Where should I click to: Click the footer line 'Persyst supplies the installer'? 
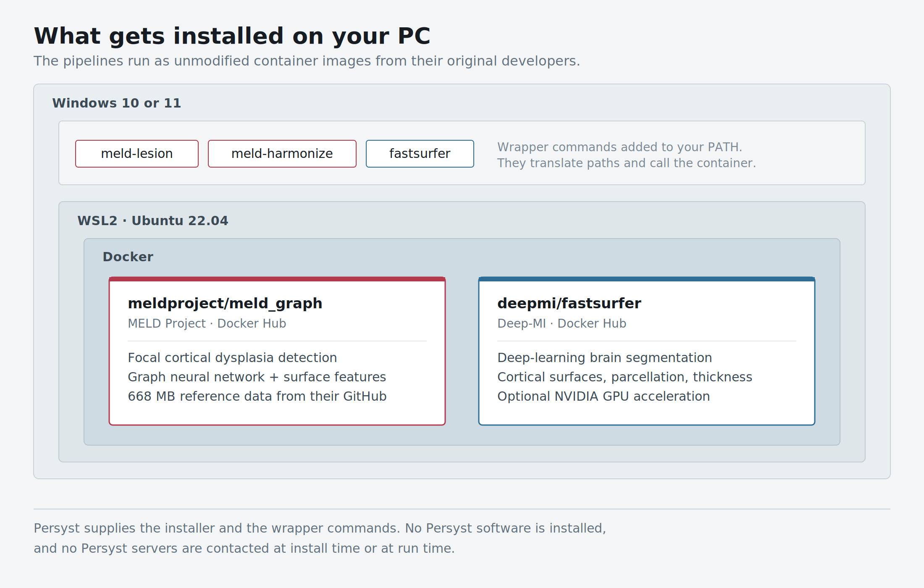click(320, 528)
